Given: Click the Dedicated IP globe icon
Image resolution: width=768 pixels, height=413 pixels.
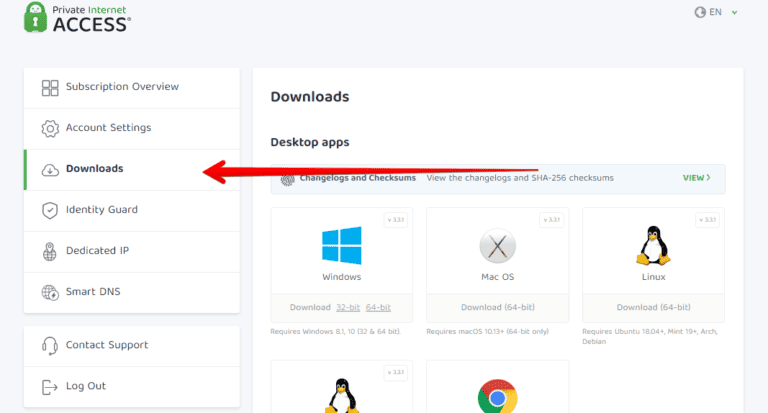Looking at the screenshot, I should click(50, 251).
